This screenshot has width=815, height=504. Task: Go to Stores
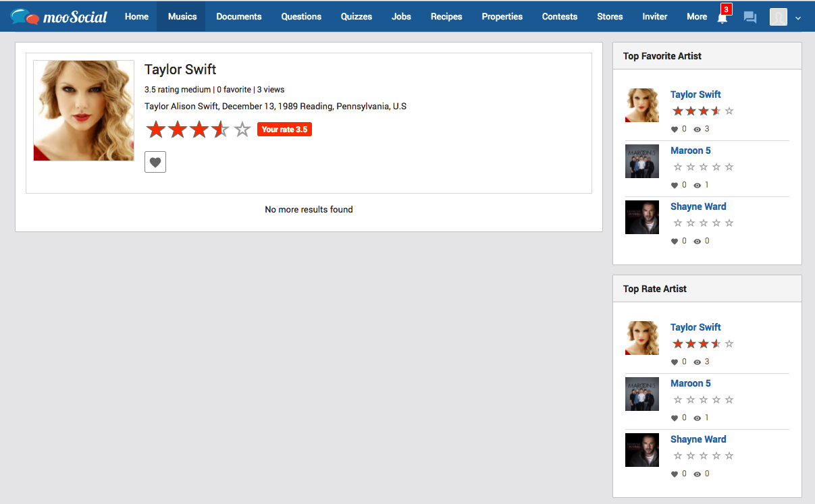[x=610, y=17]
